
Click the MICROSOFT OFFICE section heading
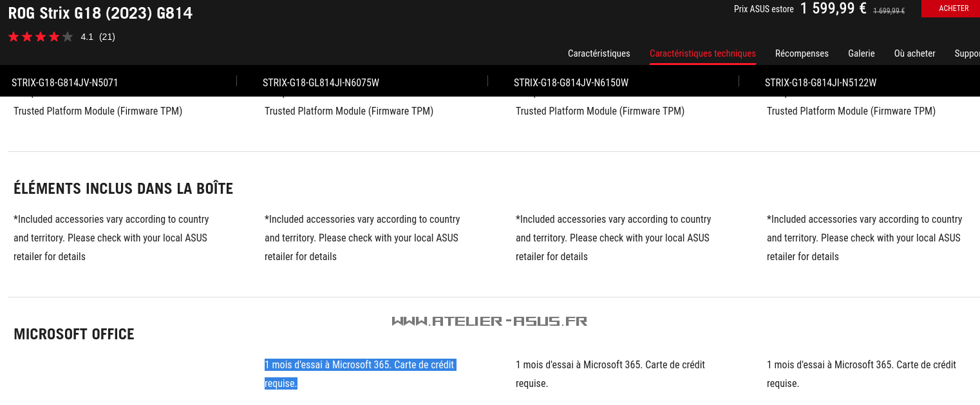(x=74, y=334)
